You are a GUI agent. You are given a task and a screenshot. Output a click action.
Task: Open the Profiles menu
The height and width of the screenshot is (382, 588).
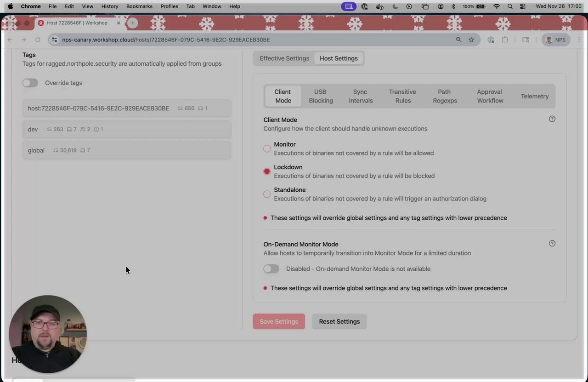click(169, 6)
